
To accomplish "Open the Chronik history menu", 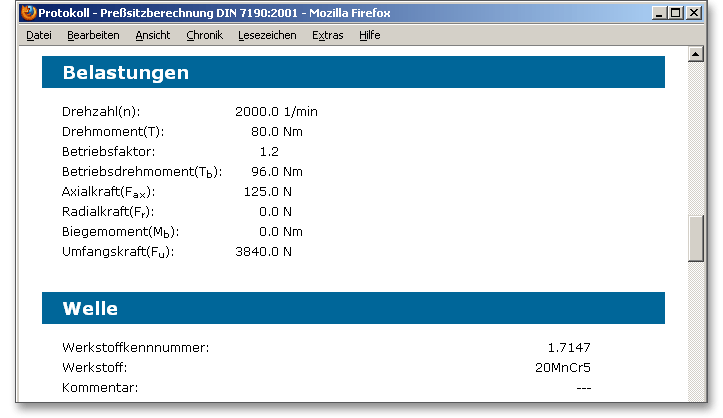I will tap(204, 35).
